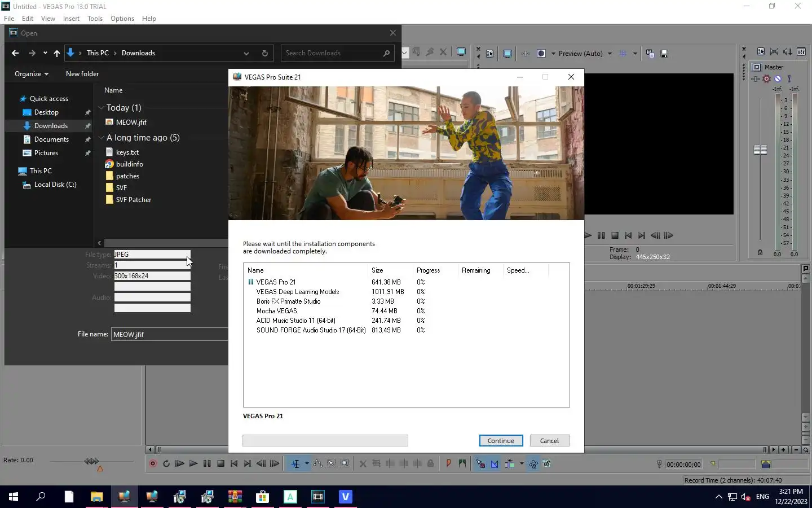Screen dimensions: 812x508
Task: Click the Split Screen View icon
Action: click(541, 54)
